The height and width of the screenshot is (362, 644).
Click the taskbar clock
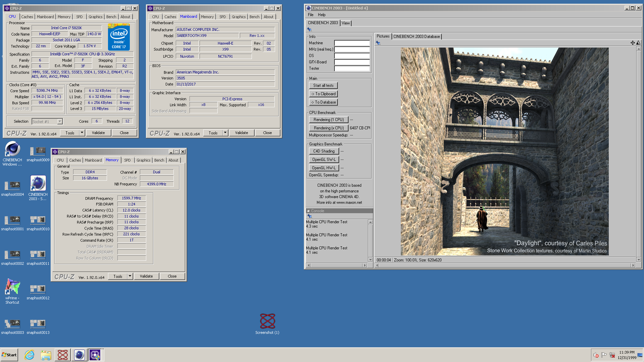tap(627, 355)
